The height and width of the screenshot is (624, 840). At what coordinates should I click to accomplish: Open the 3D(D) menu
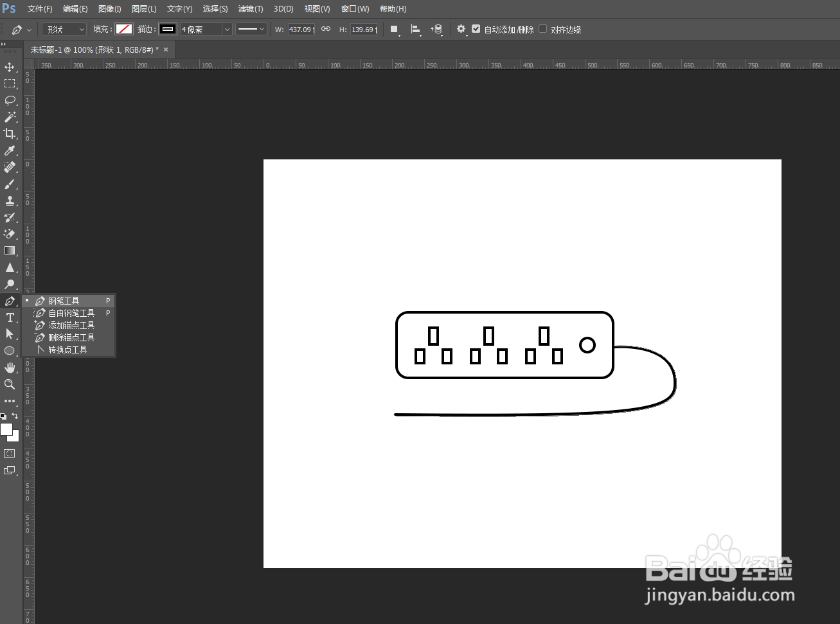(283, 9)
